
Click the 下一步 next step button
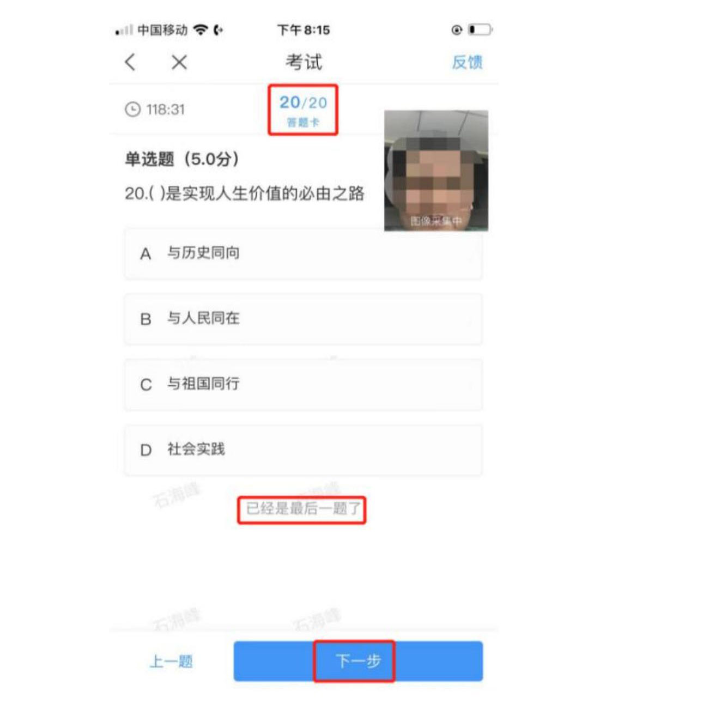(358, 661)
